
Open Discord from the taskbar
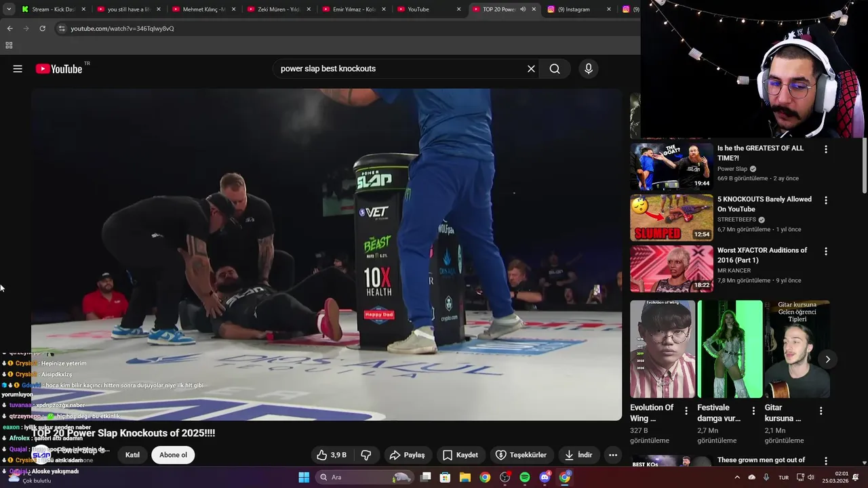[545, 477]
